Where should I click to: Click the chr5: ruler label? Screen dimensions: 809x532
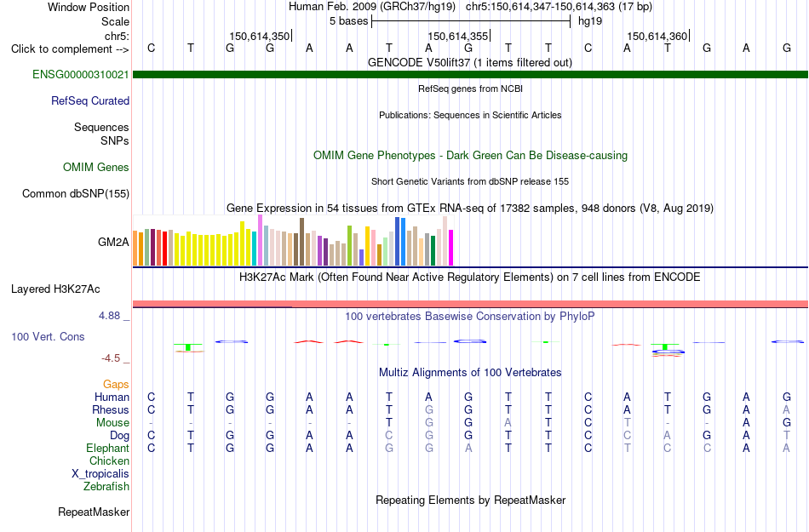pyautogui.click(x=118, y=36)
